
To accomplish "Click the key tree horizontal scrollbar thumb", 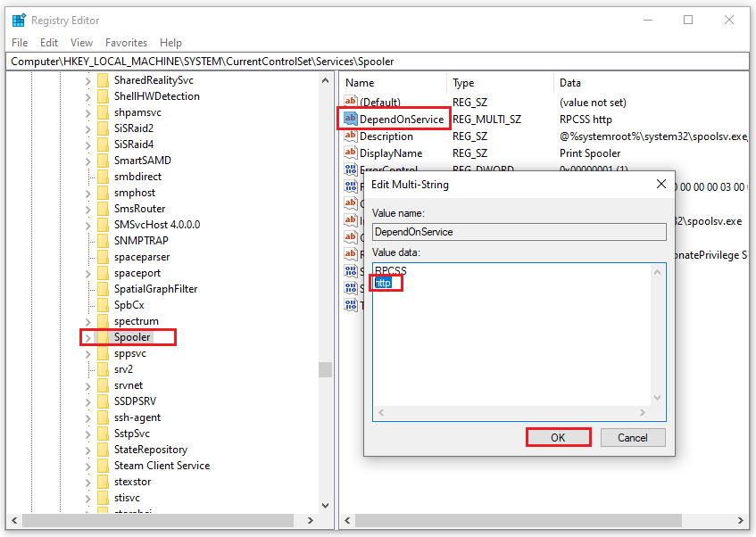I will click(158, 521).
